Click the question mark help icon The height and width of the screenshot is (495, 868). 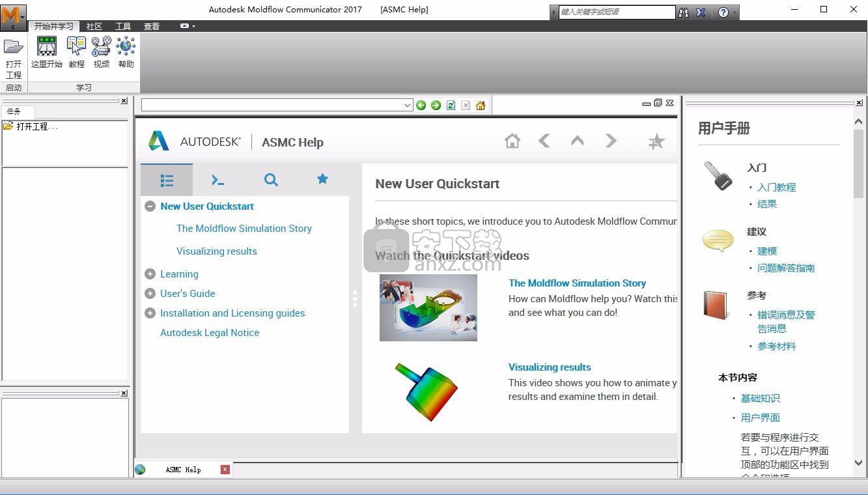[723, 12]
